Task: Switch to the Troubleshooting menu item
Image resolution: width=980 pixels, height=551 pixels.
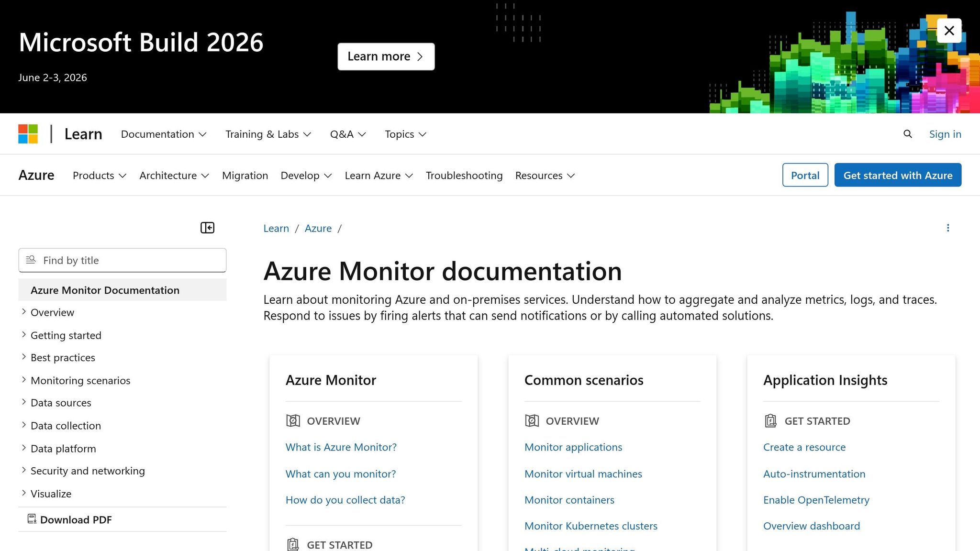Action: [x=464, y=176]
